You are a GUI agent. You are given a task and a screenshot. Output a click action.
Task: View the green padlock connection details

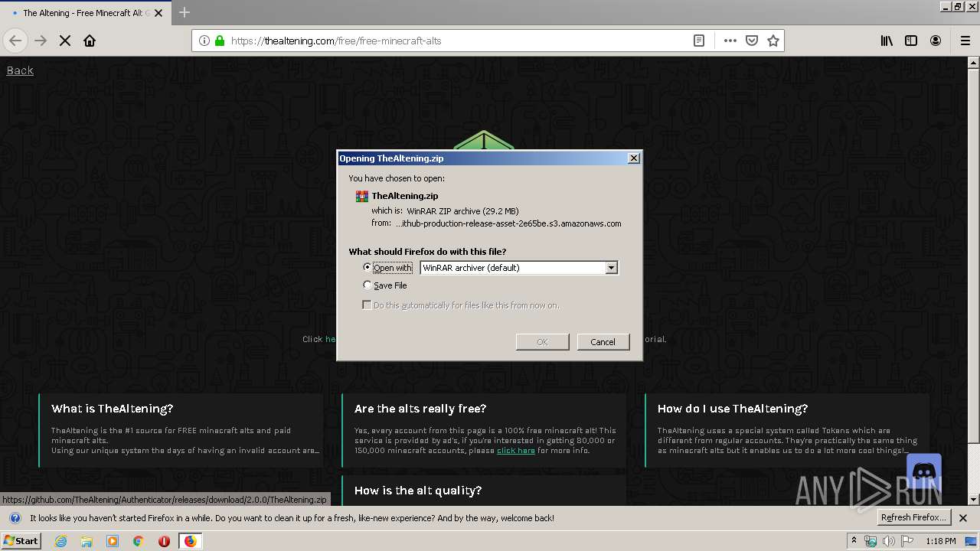coord(220,41)
